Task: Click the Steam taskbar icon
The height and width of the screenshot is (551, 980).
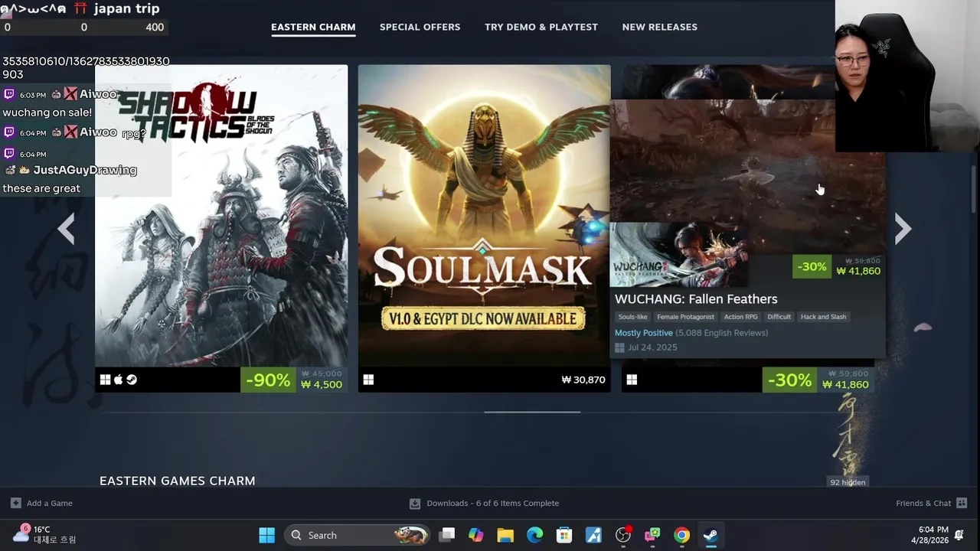Action: coord(710,535)
